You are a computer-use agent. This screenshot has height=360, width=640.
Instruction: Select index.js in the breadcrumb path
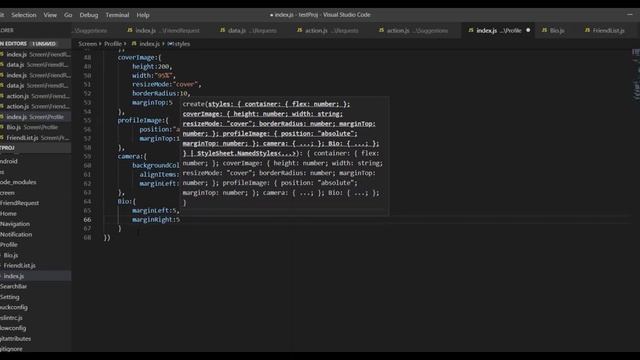click(149, 44)
